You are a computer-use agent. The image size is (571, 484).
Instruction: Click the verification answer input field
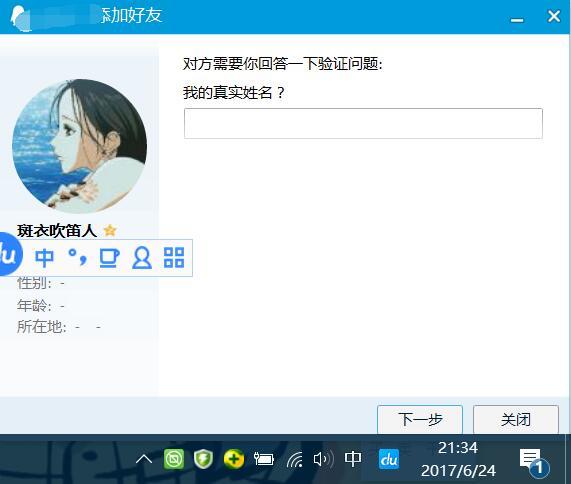pyautogui.click(x=363, y=123)
